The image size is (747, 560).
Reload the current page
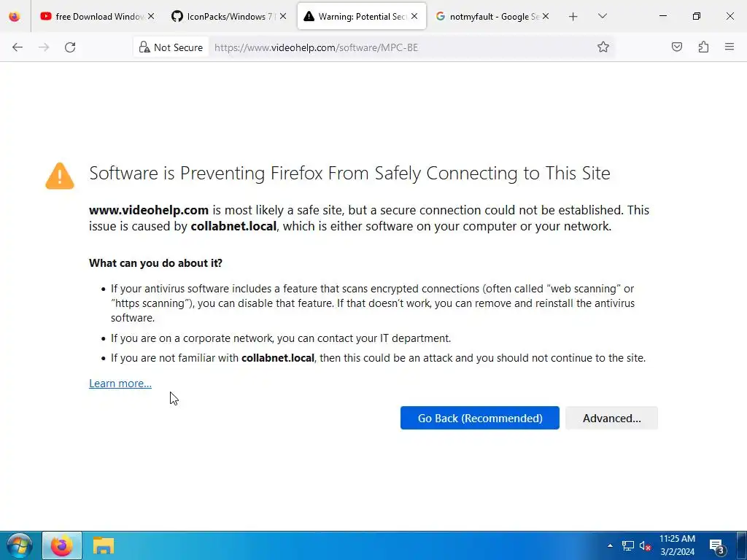pyautogui.click(x=70, y=47)
